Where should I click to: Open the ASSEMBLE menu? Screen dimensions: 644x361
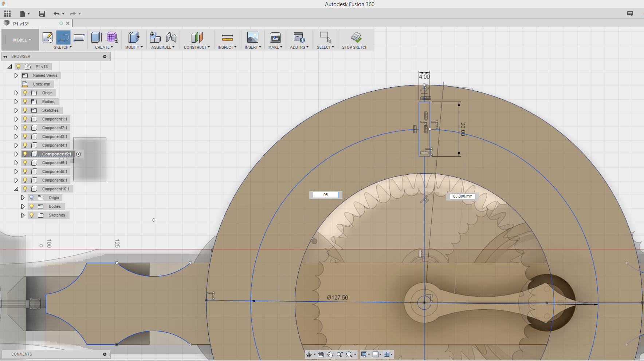coord(162,47)
